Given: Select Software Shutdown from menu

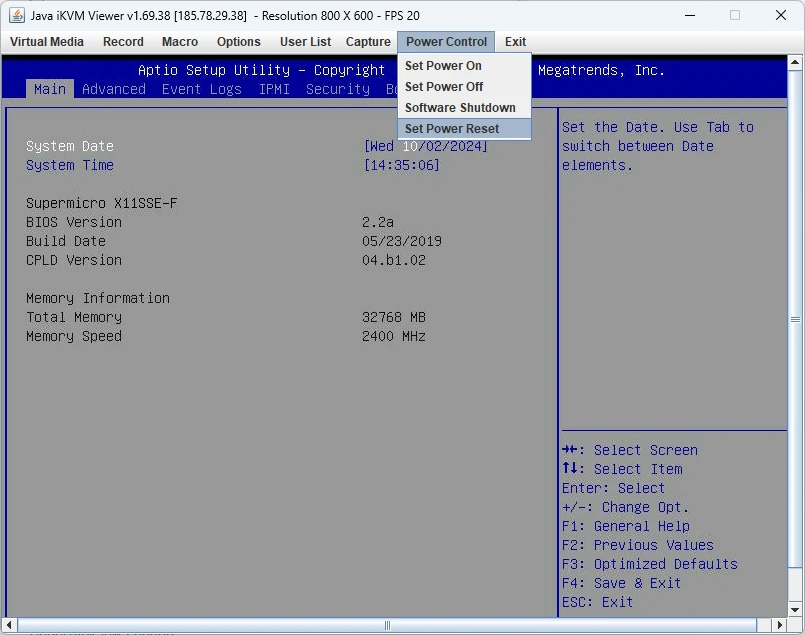Looking at the screenshot, I should (460, 108).
